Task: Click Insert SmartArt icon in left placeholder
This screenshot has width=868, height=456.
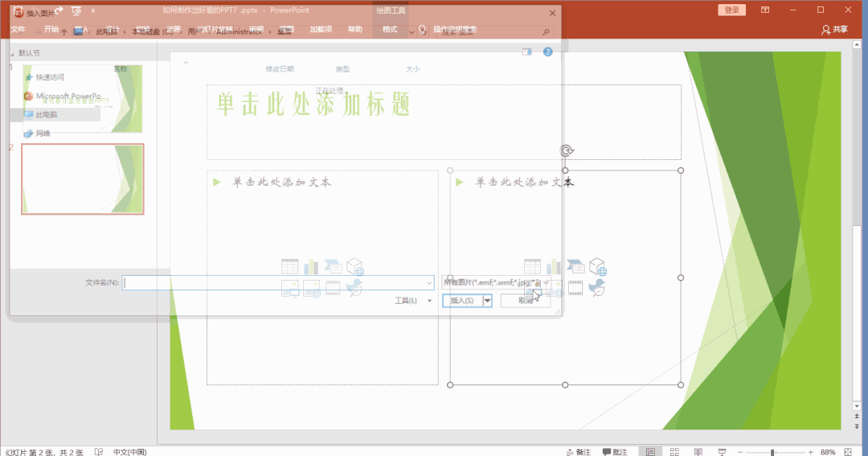Action: point(334,266)
